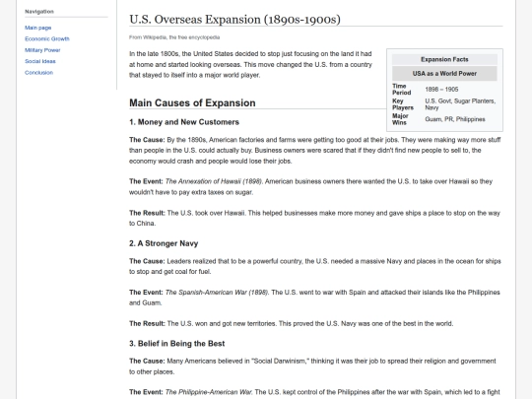Click the Navigation sidebar heading
The width and height of the screenshot is (532, 399).
(39, 12)
